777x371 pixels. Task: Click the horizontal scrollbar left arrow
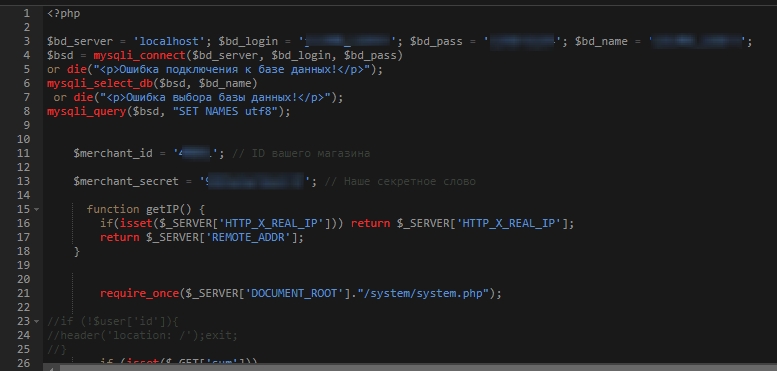(x=51, y=368)
